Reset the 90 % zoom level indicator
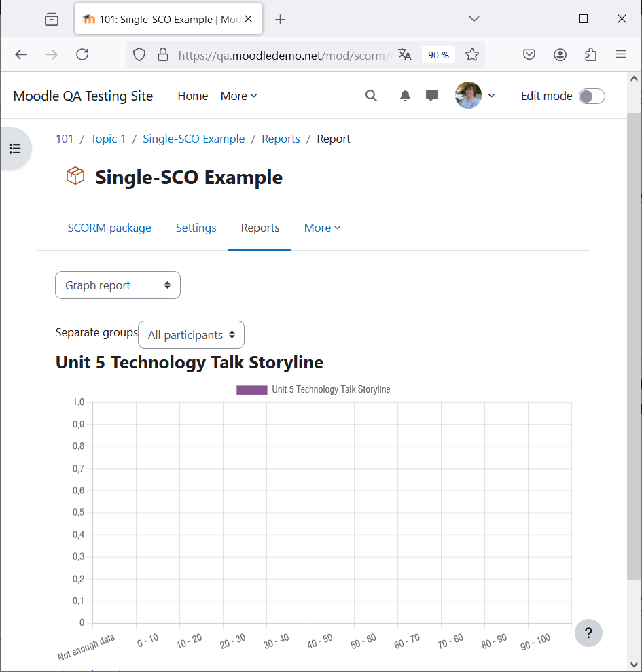 pos(438,55)
